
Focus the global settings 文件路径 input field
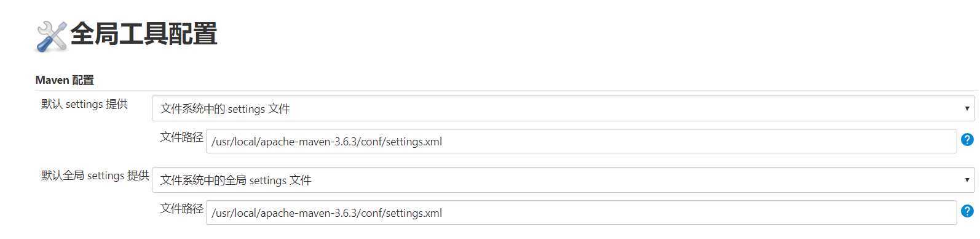(581, 213)
